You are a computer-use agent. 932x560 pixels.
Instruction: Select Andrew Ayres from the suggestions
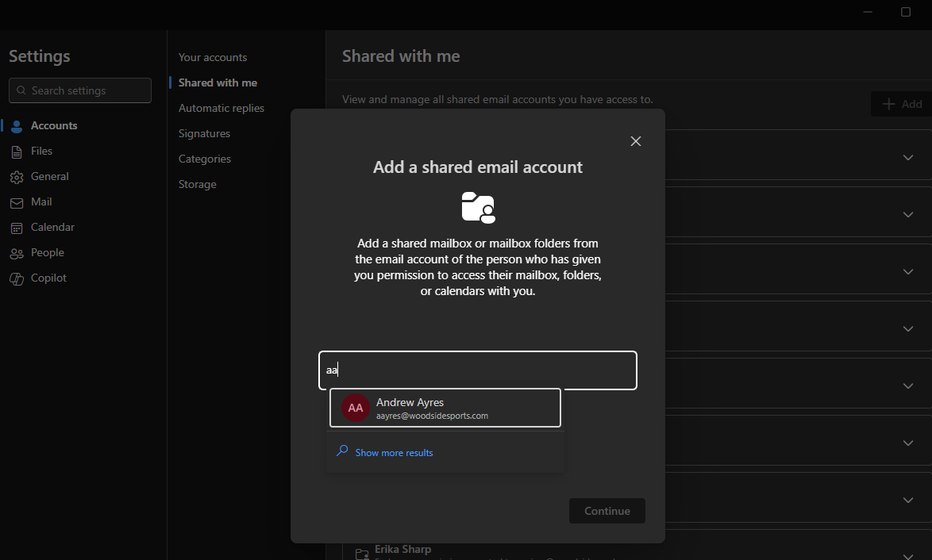click(445, 408)
